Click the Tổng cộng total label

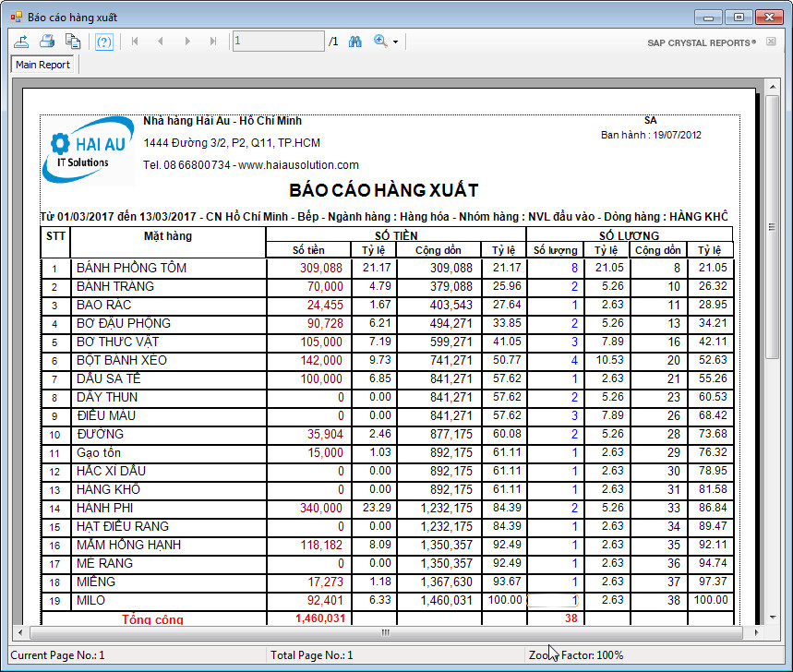coord(152,619)
